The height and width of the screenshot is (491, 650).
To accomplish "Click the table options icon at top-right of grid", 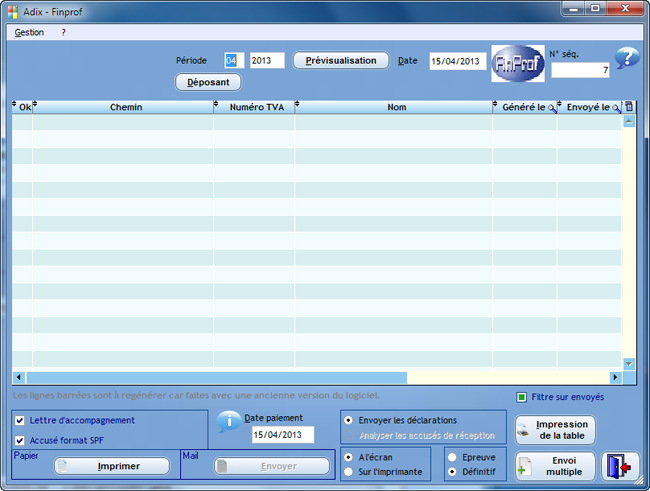I will point(629,106).
